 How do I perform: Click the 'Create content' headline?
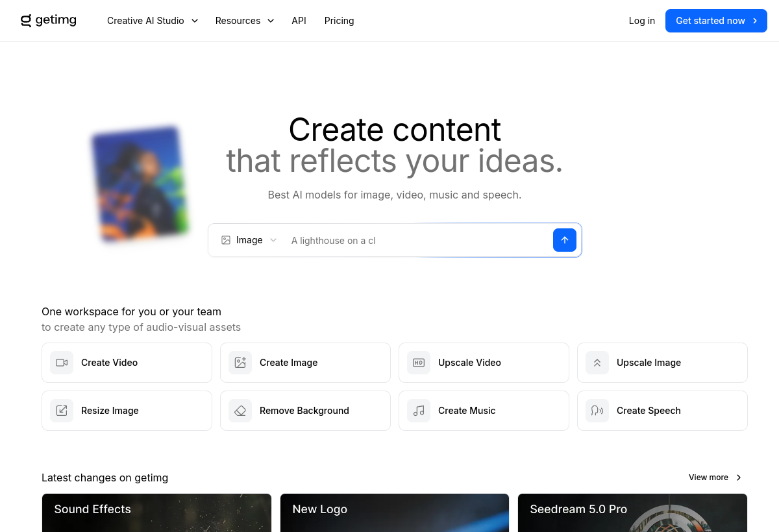click(x=395, y=130)
